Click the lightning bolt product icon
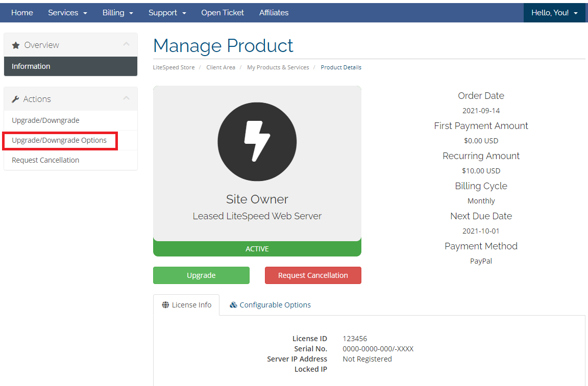 point(257,142)
